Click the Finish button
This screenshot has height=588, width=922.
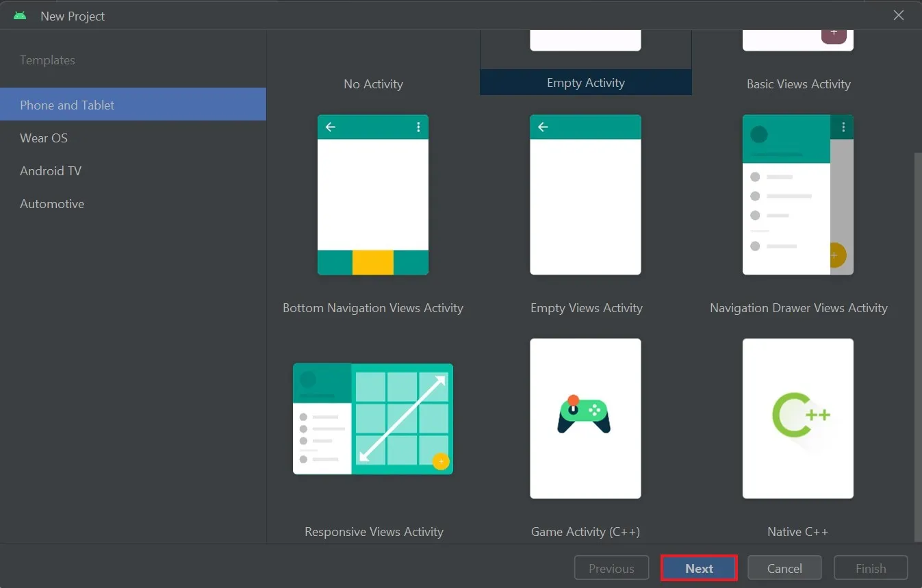point(871,568)
